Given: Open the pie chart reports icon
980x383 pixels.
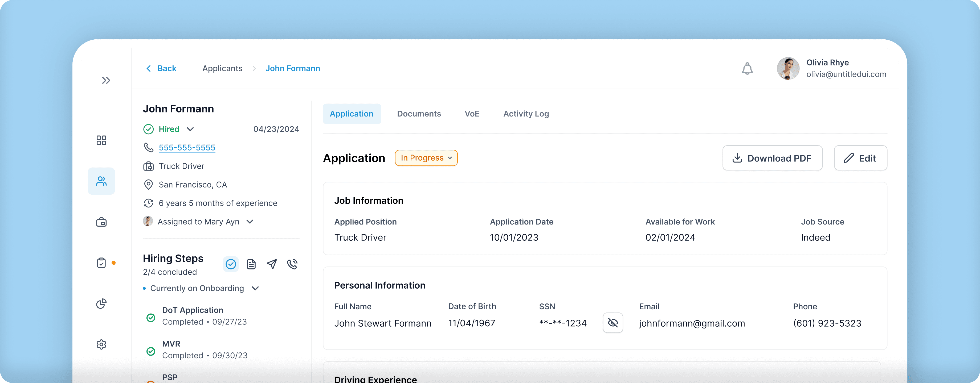Looking at the screenshot, I should (x=101, y=303).
